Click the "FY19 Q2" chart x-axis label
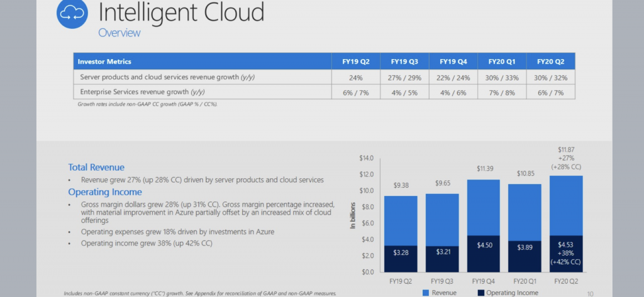Image resolution: width=644 pixels, height=297 pixels. 401,282
